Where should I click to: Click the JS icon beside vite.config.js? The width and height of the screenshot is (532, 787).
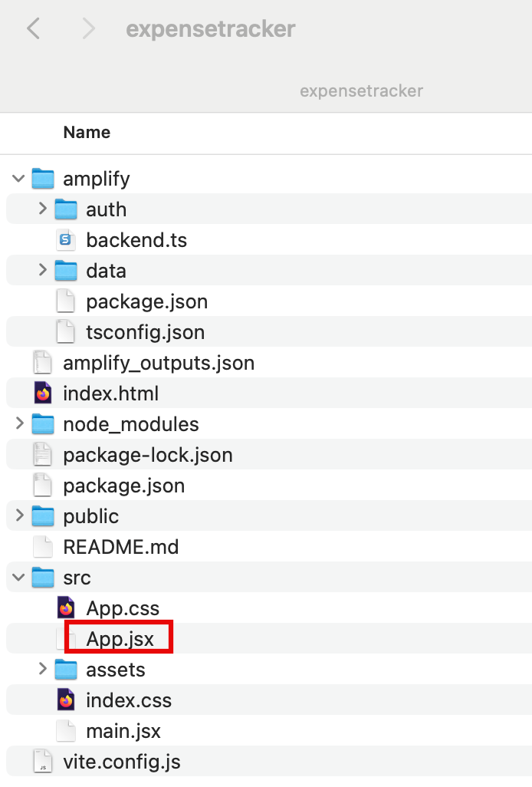[x=42, y=762]
